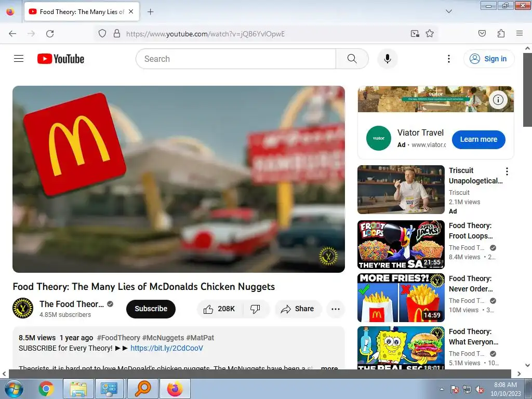Start voice search with the microphone

pos(388,59)
